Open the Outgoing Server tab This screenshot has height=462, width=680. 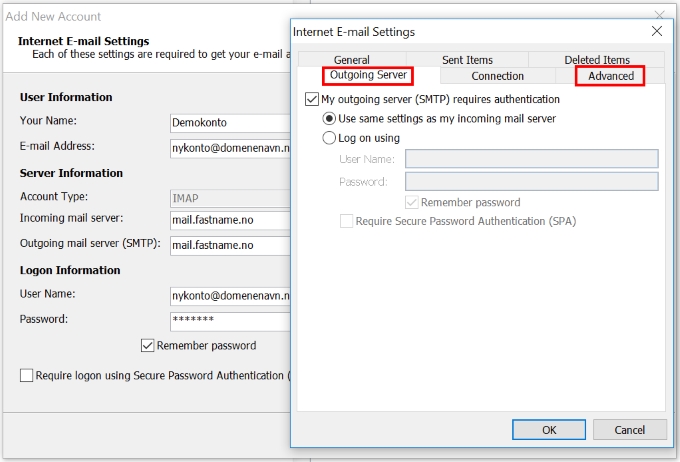click(368, 75)
